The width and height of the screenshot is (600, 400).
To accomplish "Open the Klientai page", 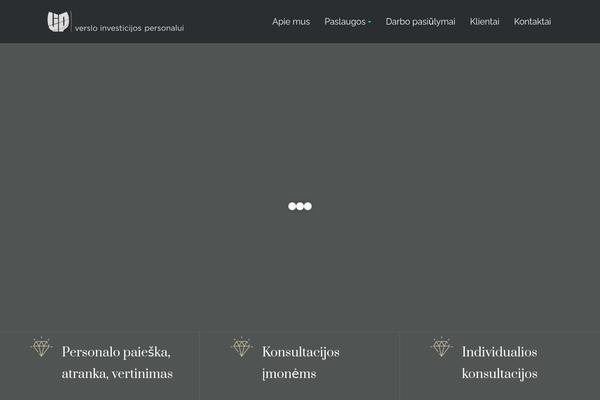I will 484,22.
